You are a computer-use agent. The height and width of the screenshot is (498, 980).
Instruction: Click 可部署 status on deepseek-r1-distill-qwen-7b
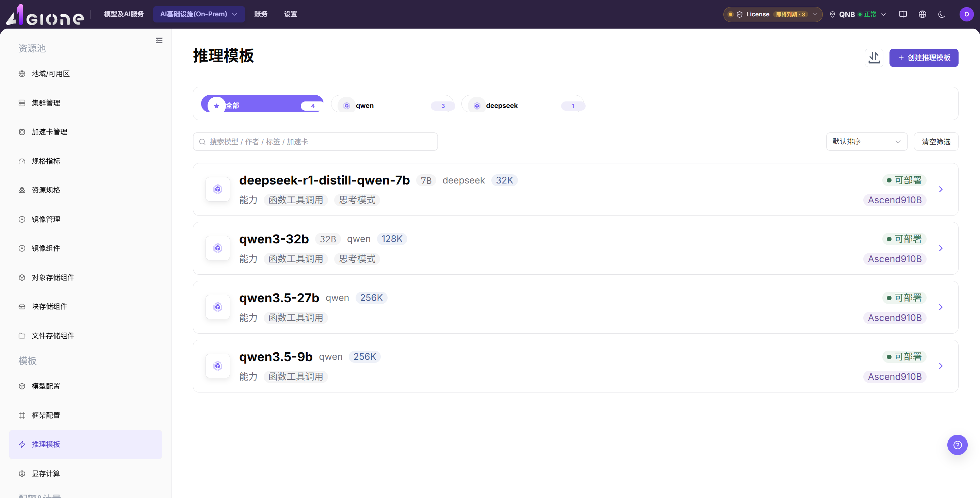click(904, 180)
